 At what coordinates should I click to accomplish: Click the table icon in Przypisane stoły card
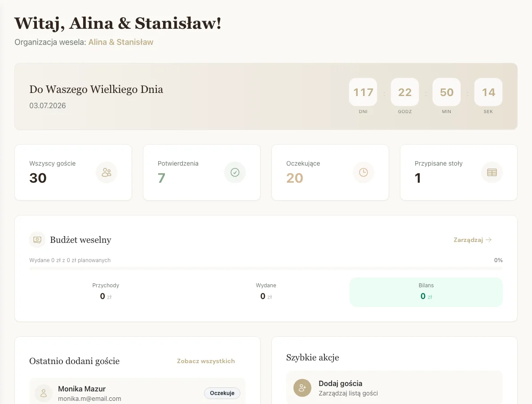(x=492, y=172)
